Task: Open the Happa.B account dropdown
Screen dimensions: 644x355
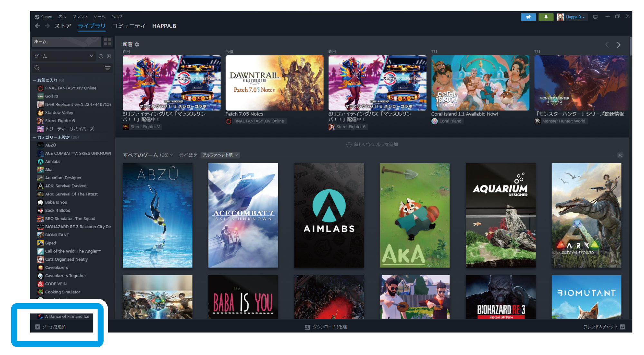Action: (572, 17)
